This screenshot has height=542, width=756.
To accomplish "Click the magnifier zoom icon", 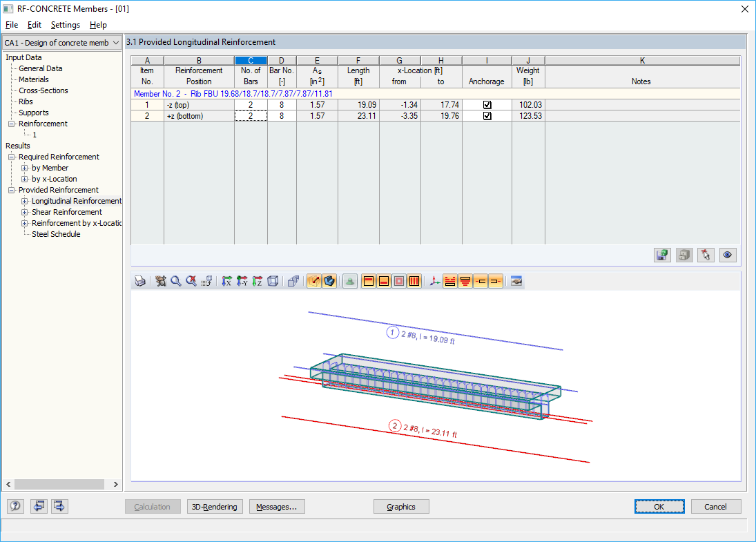I will (x=176, y=281).
